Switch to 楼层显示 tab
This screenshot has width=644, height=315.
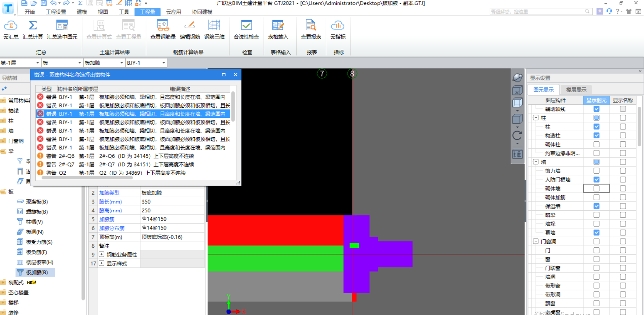(x=576, y=90)
